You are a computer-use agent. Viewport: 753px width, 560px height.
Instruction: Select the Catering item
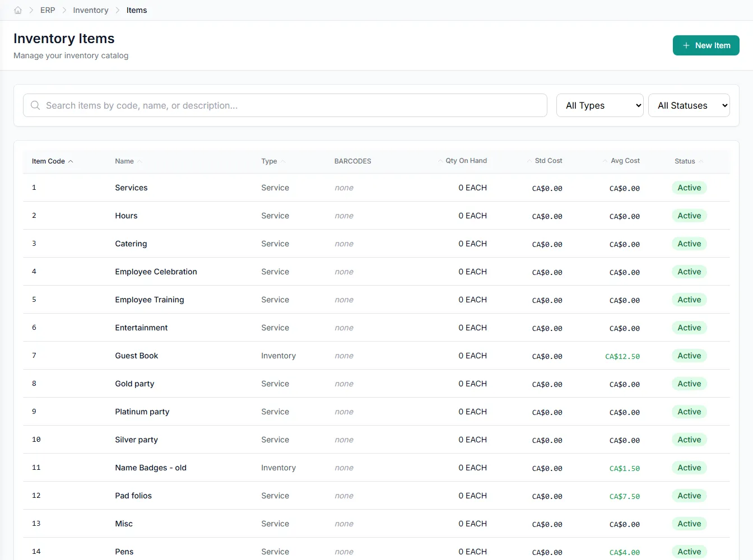[131, 244]
